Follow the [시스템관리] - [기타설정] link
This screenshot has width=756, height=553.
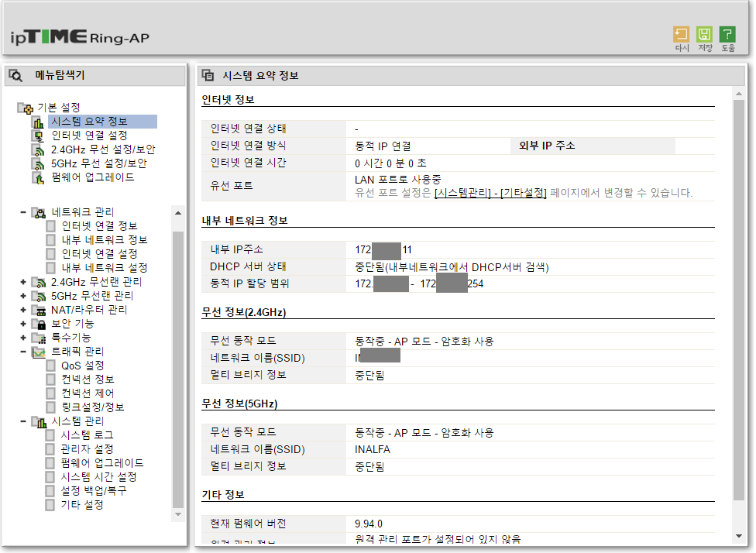pos(490,193)
